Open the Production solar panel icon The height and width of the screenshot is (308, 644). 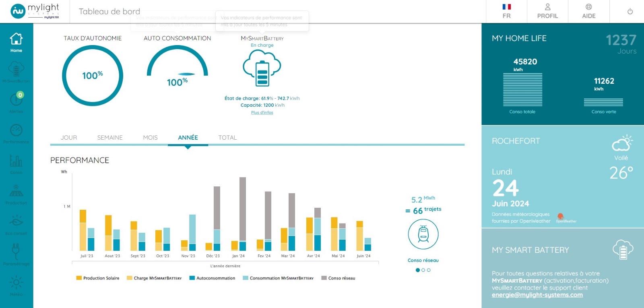pos(16,194)
